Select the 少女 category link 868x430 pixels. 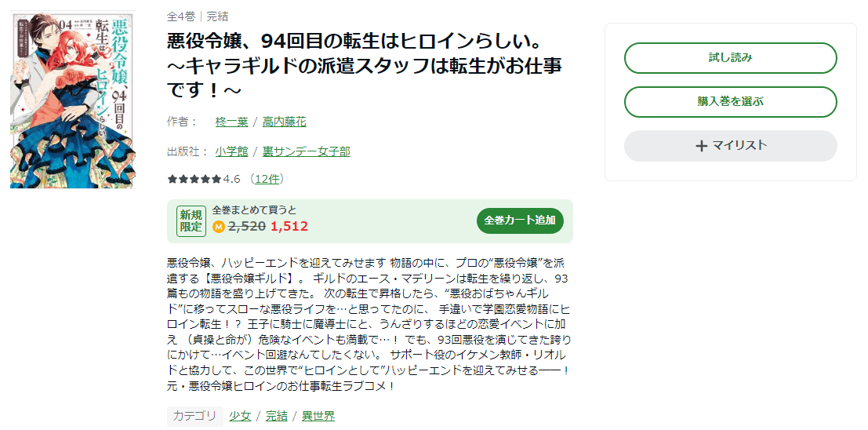pyautogui.click(x=240, y=416)
